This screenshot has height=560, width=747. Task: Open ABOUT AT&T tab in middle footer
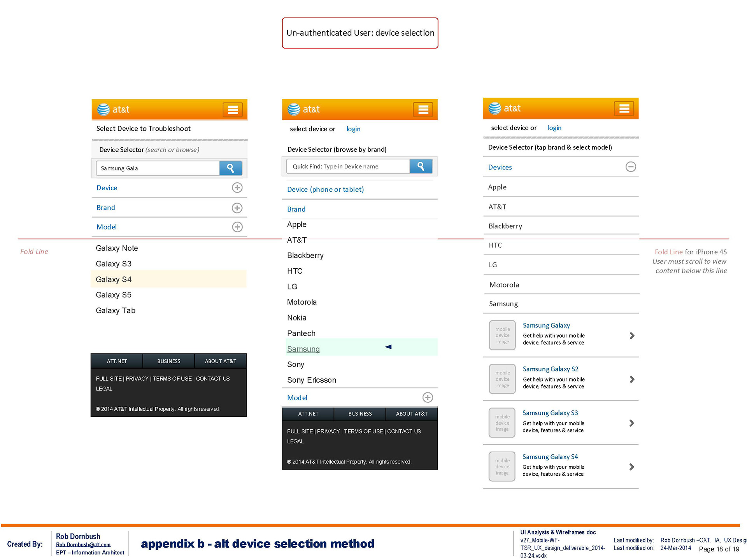pos(412,414)
